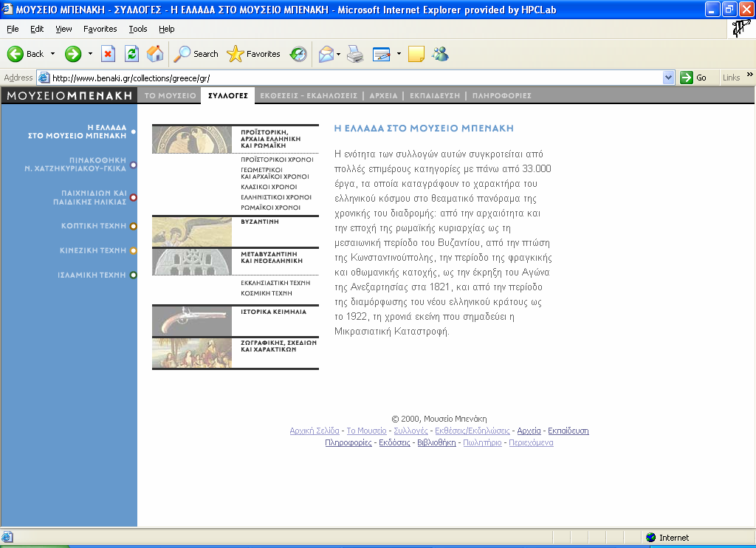
Task: Open the Favorites star button
Action: click(254, 54)
